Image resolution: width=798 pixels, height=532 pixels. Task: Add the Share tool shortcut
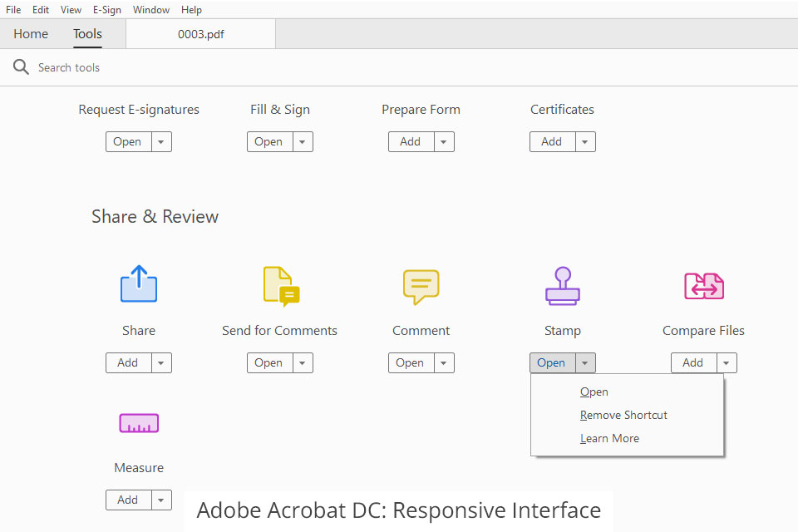pyautogui.click(x=129, y=363)
